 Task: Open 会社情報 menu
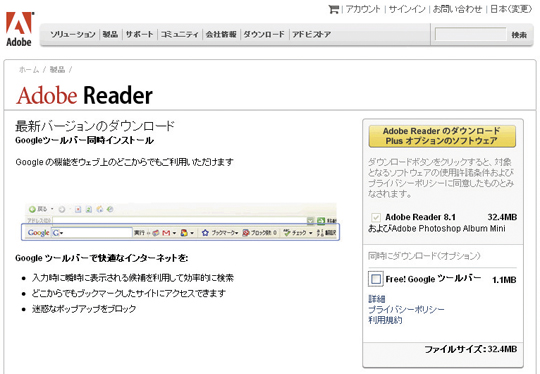221,34
